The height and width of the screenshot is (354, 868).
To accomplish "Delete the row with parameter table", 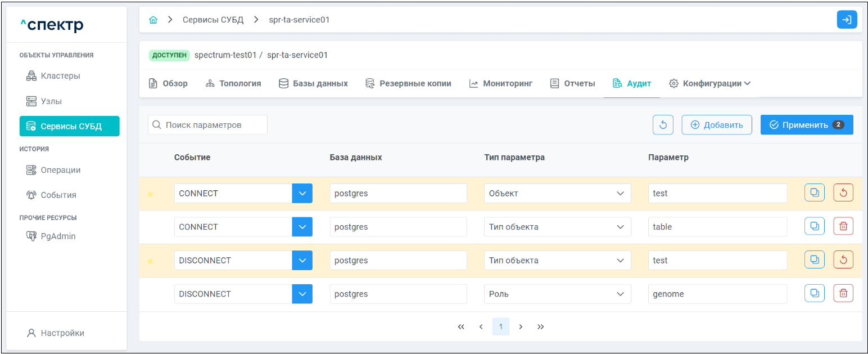I will [x=843, y=226].
